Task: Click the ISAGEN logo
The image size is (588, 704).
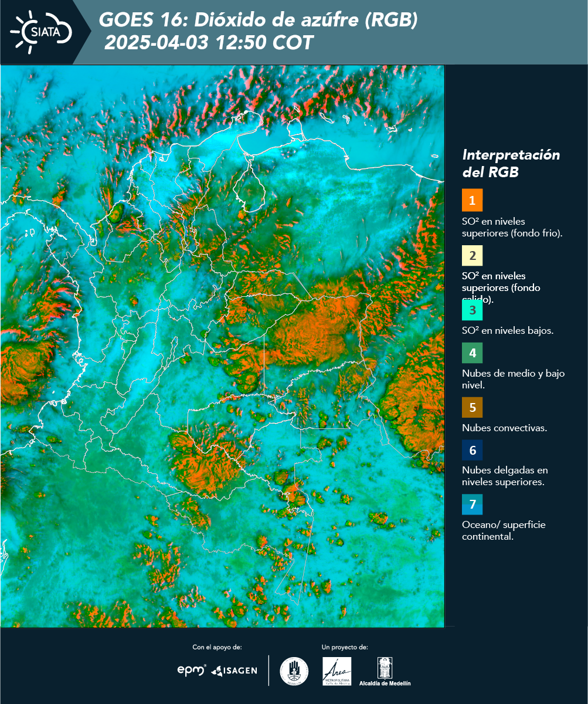Action: [x=234, y=671]
